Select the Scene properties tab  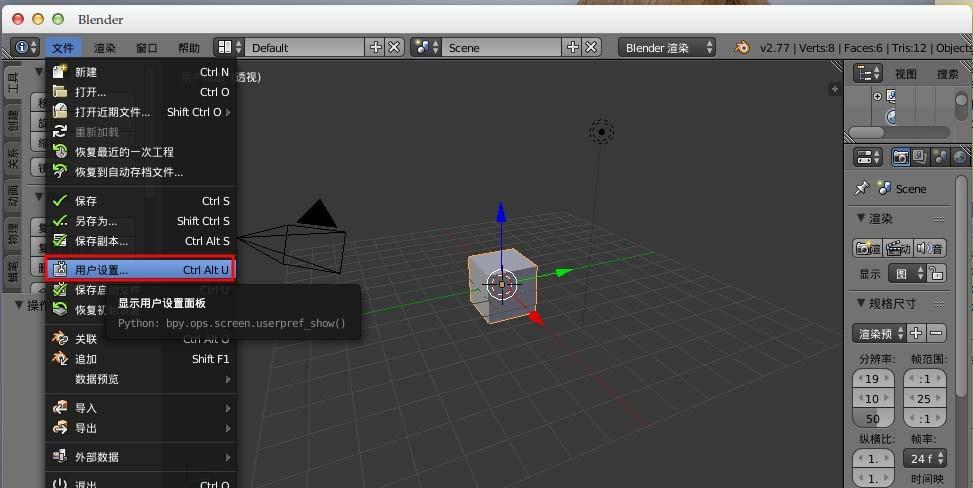point(940,157)
